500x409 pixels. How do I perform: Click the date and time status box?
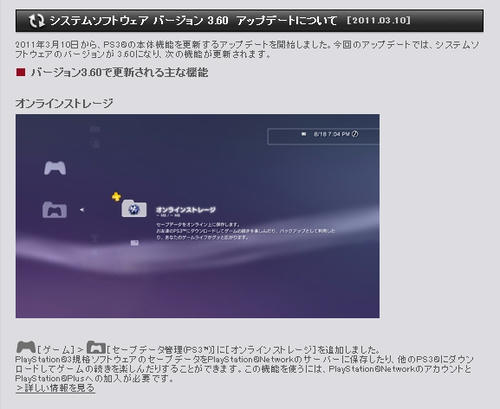click(323, 136)
